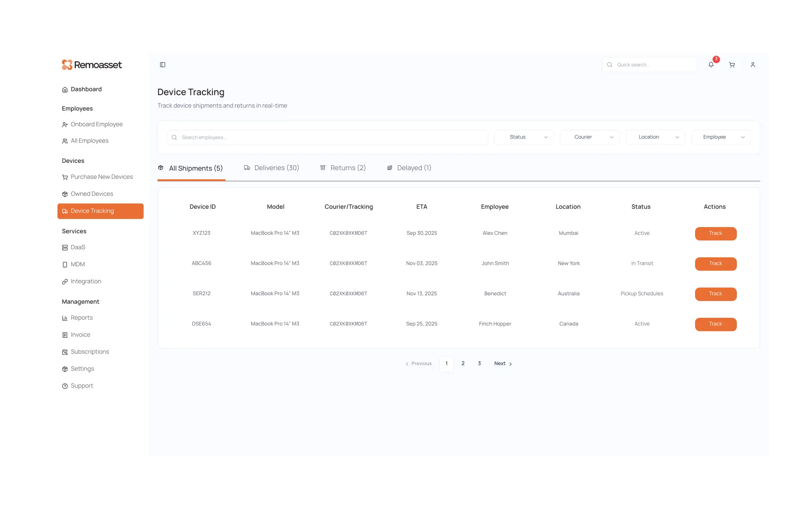Switch to the Returns (2) tab
This screenshot has width=812, height=509.
(x=343, y=168)
